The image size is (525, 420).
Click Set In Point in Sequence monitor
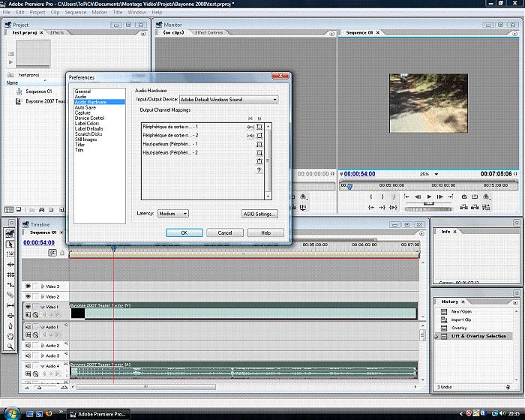click(371, 197)
